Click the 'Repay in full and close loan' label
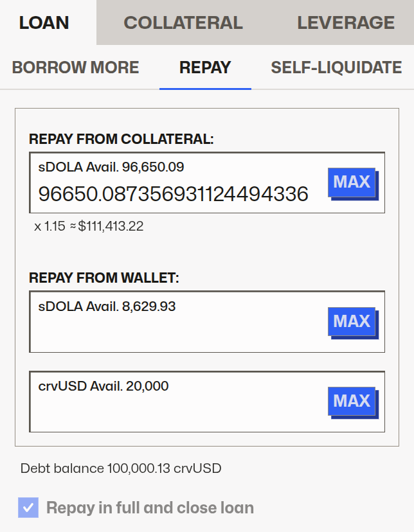The image size is (414, 532). coord(150,508)
